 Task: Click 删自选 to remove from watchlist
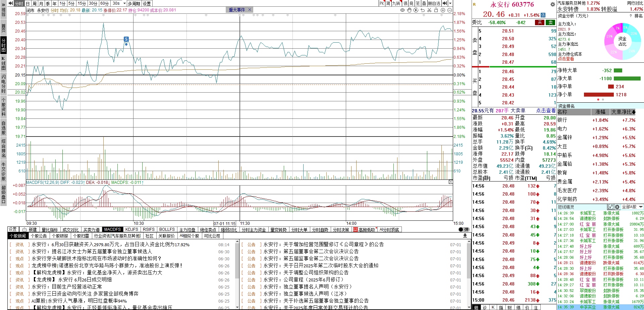[x=434, y=3]
